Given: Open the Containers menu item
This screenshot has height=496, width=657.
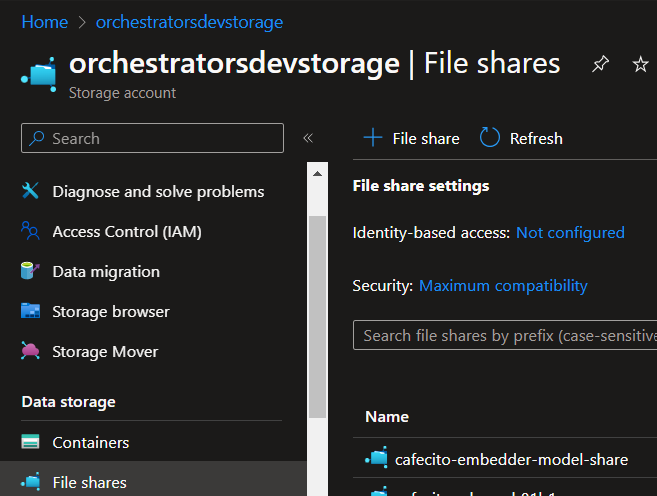Looking at the screenshot, I should 90,442.
